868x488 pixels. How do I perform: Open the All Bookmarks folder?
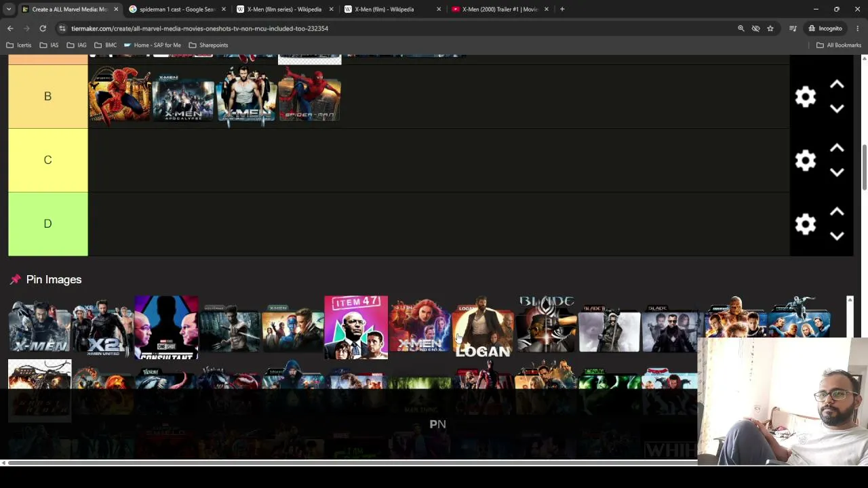pos(839,45)
